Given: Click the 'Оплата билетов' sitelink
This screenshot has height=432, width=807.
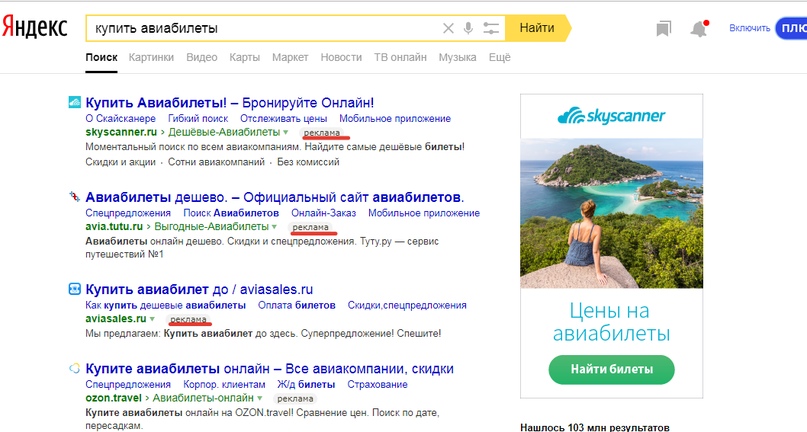Looking at the screenshot, I should (x=296, y=305).
